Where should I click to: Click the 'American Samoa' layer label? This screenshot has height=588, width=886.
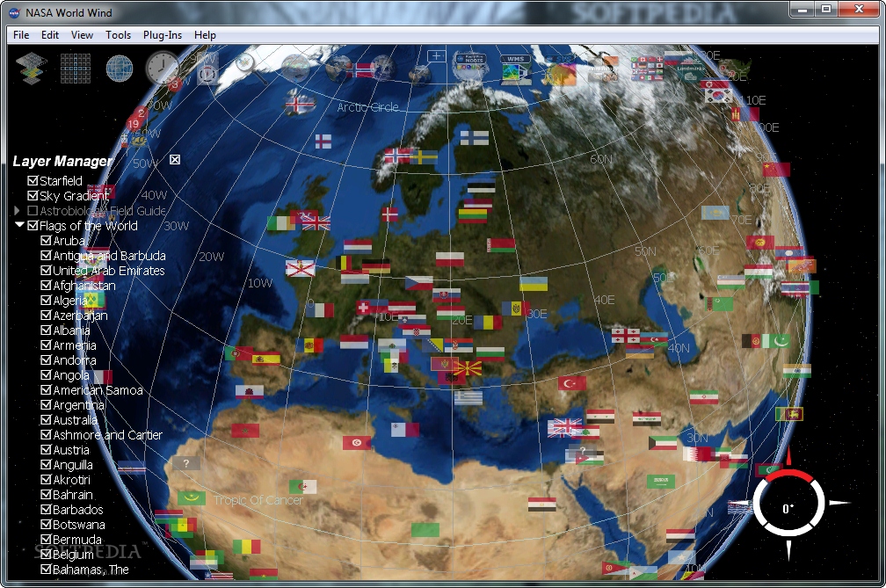[x=98, y=390]
